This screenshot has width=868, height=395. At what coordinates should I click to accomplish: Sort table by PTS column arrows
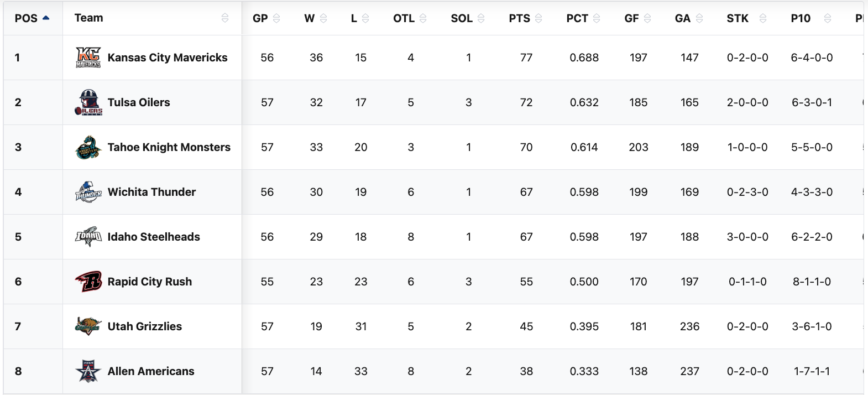click(538, 18)
